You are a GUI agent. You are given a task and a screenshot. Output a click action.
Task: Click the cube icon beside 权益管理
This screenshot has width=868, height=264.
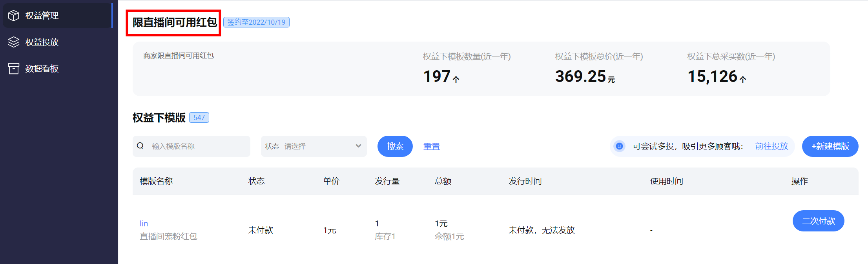[14, 16]
